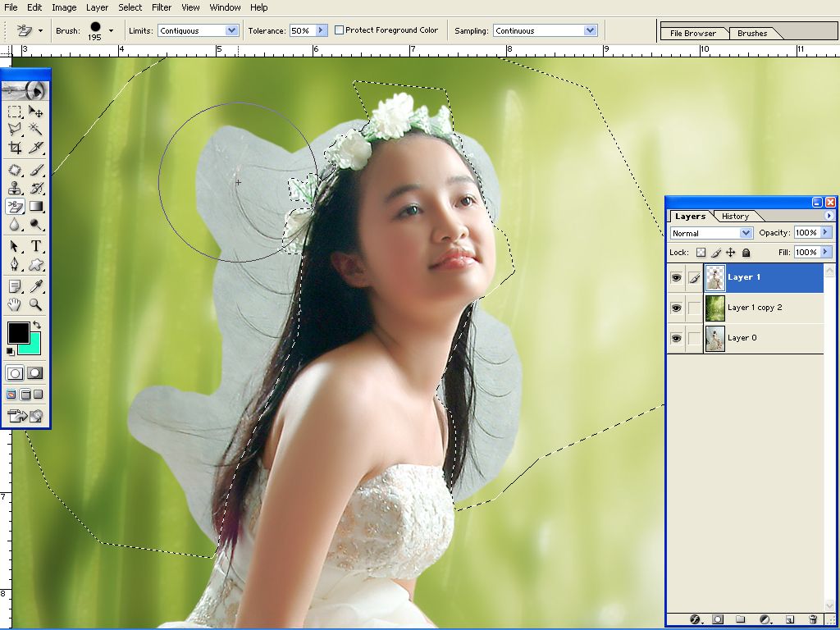Choose the Type tool
This screenshot has height=630, width=840.
click(37, 246)
